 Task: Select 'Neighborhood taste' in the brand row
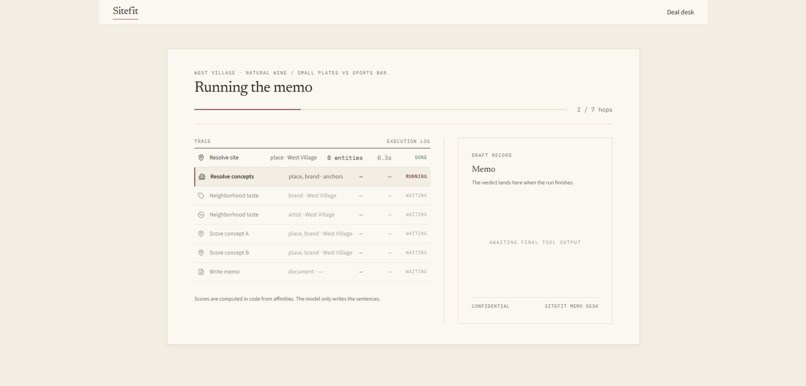234,196
